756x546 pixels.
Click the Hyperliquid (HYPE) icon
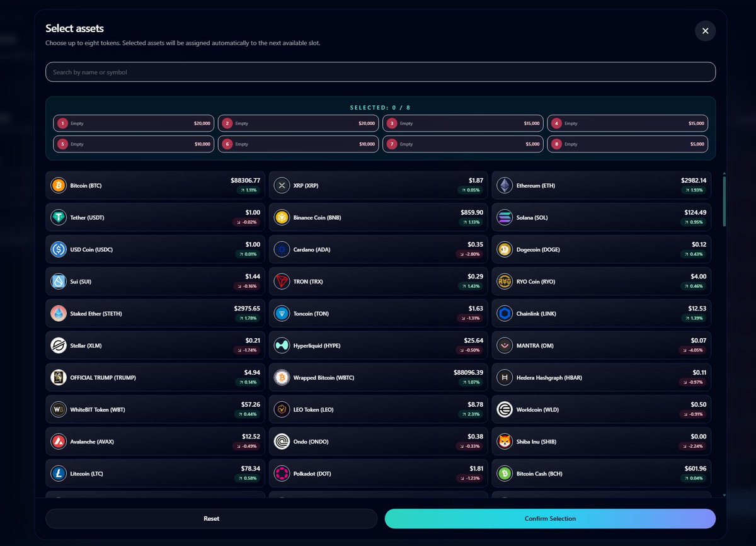click(282, 346)
